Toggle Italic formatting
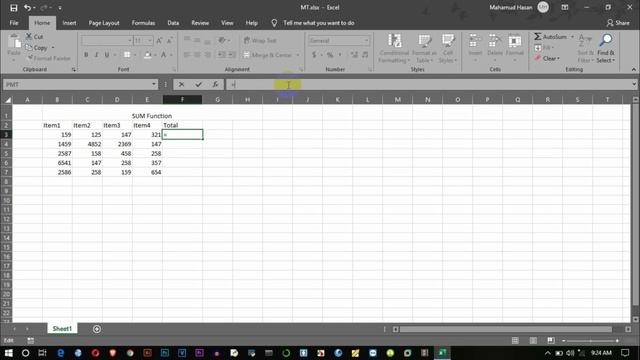This screenshot has width=640, height=360. (96, 55)
